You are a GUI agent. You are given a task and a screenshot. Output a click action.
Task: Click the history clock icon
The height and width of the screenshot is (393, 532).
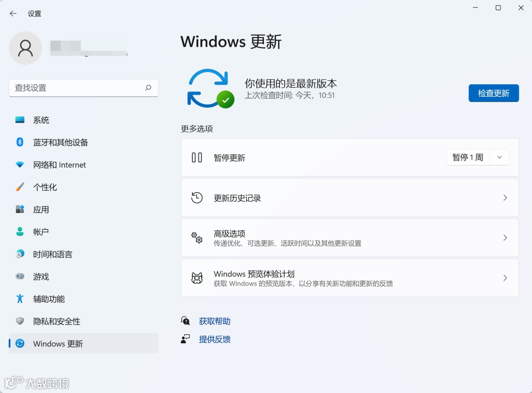pyautogui.click(x=197, y=198)
